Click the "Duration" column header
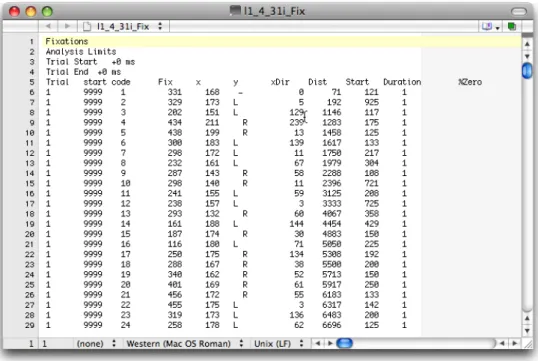Image resolution: width=538 pixels, height=361 pixels. pyautogui.click(x=402, y=82)
